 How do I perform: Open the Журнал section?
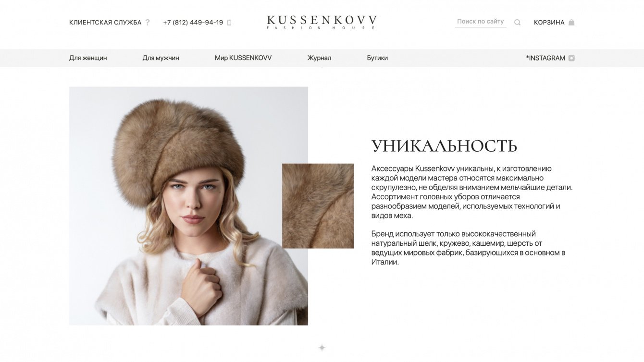coord(319,58)
